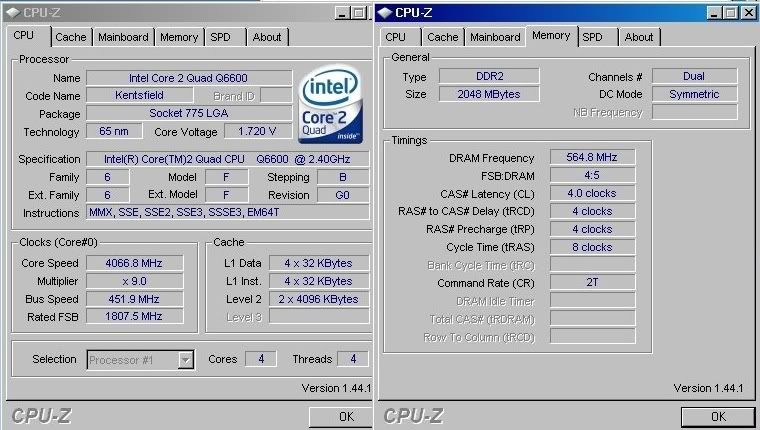This screenshot has height=430, width=760.
Task: Click the Technology value 65 nm
Action: (x=114, y=131)
